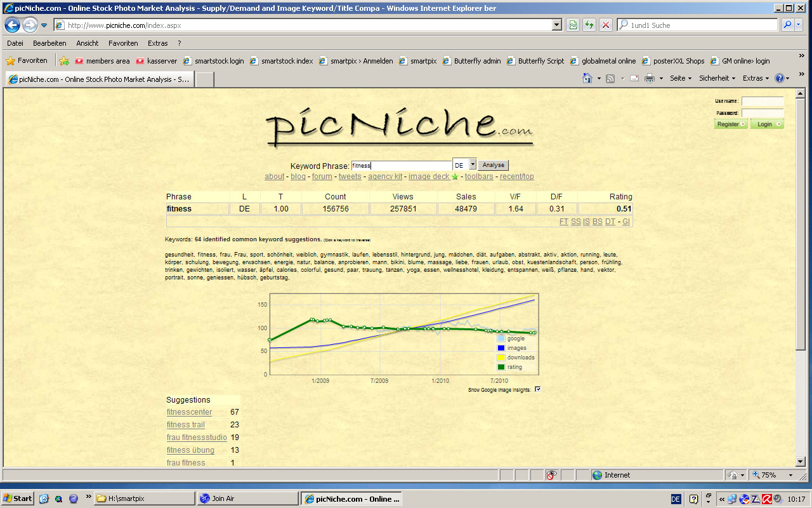The image size is (812, 508).
Task: Click the Keyword Phrase input field
Action: point(401,165)
